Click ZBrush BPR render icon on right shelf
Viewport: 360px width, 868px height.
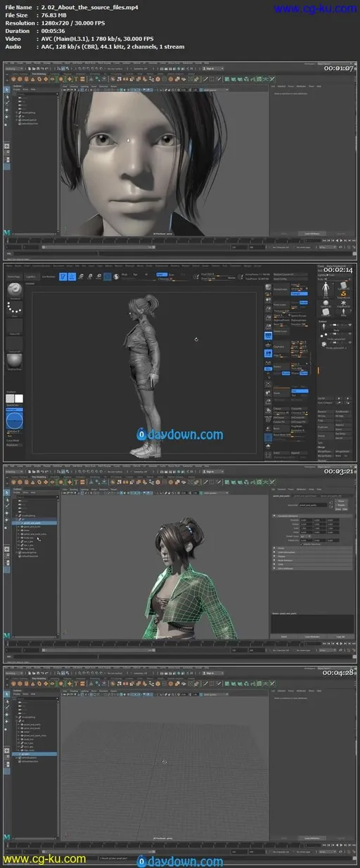[268, 288]
